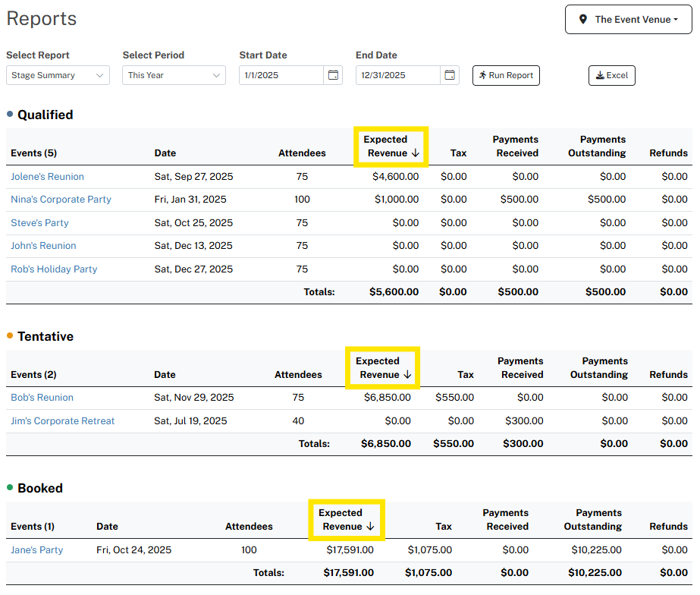
Task: Sort Tentative table by Payments Received header
Action: point(520,367)
